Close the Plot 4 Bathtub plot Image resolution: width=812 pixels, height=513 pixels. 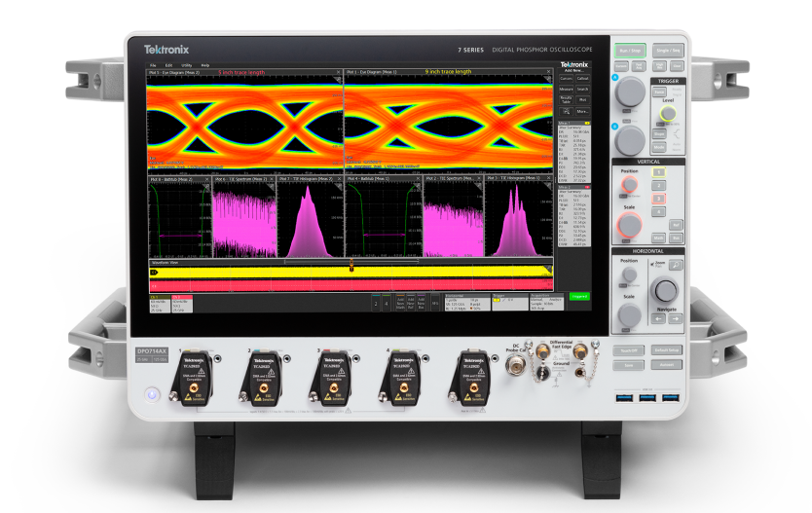pos(418,179)
